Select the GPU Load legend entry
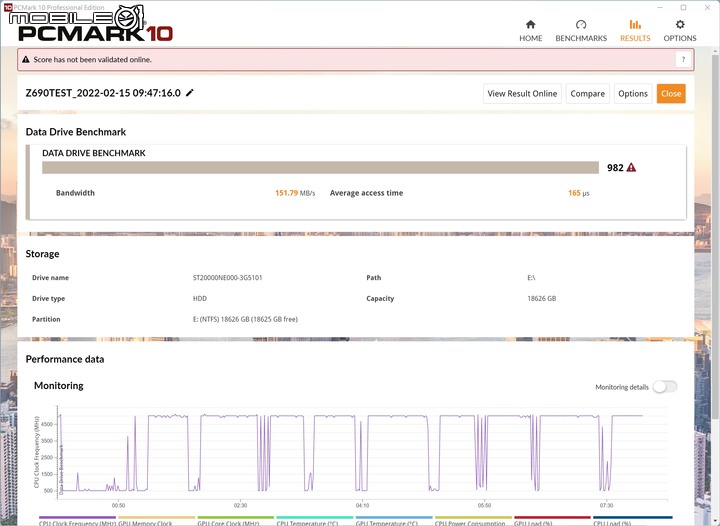Screen dimensions: 720x526 (x=552, y=521)
